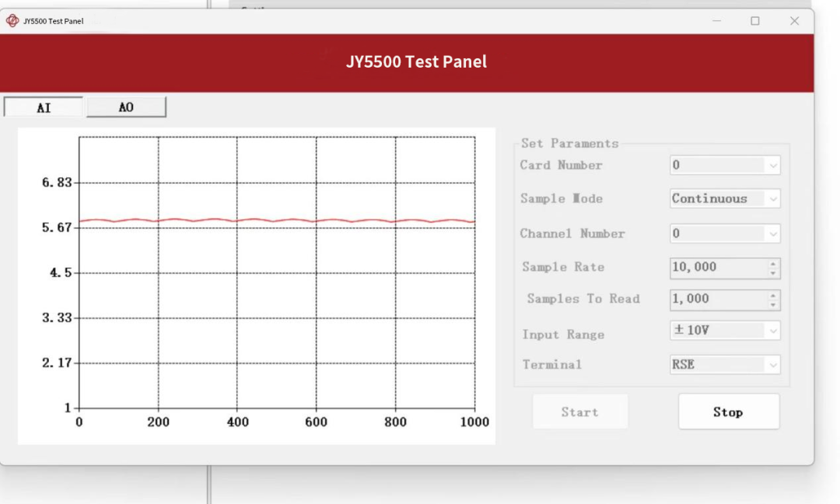Increase Samples To Read with up arrow

click(x=773, y=295)
